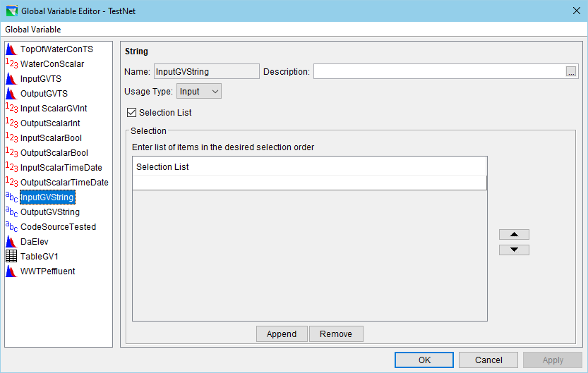This screenshot has width=588, height=373.
Task: Click the TopOfWaterConTS time series icon
Action: tap(11, 49)
